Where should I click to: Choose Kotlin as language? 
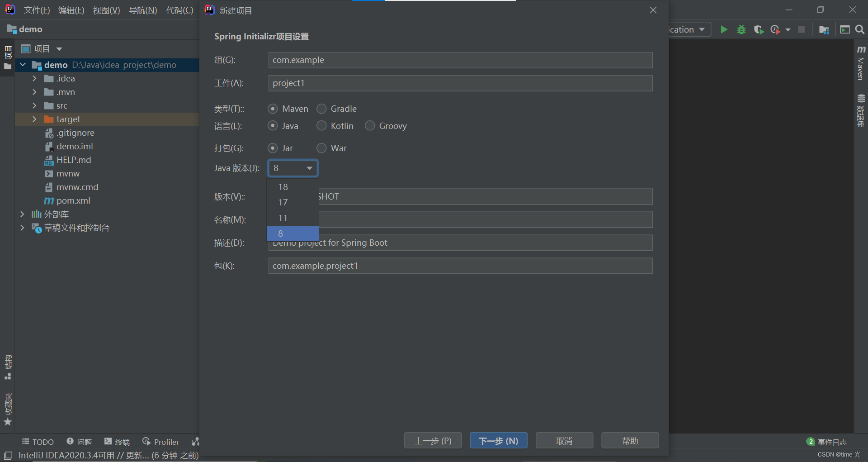(335, 126)
